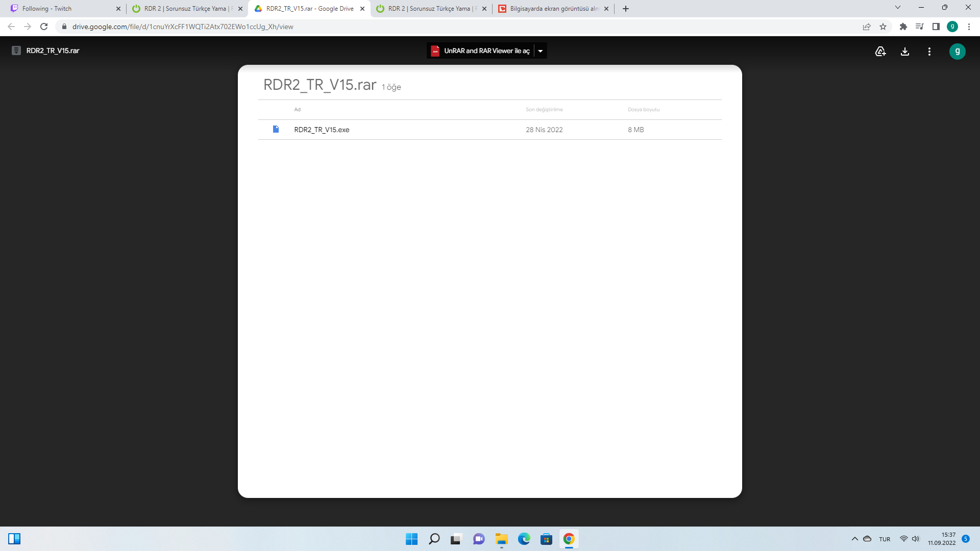Open the Chrome extensions puzzle icon
Screen dimensions: 980x551
pyautogui.click(x=903, y=27)
